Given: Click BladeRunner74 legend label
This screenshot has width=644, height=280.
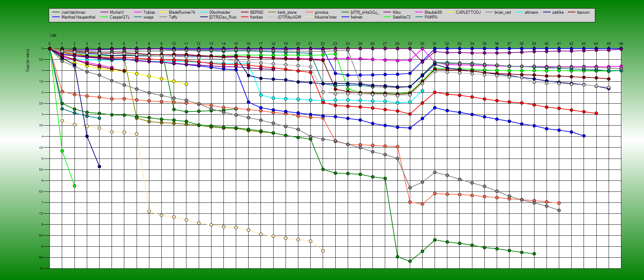Looking at the screenshot, I should pyautogui.click(x=182, y=12).
